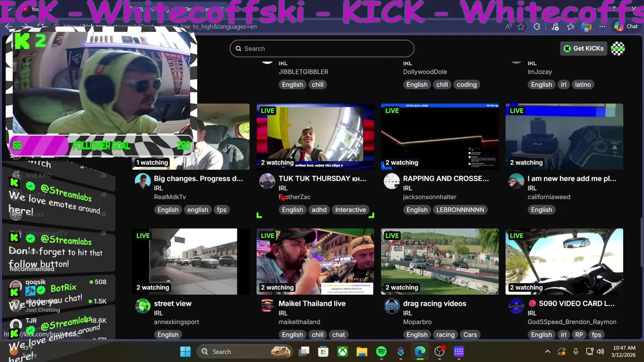Open File Explorer from taskbar

(x=362, y=351)
